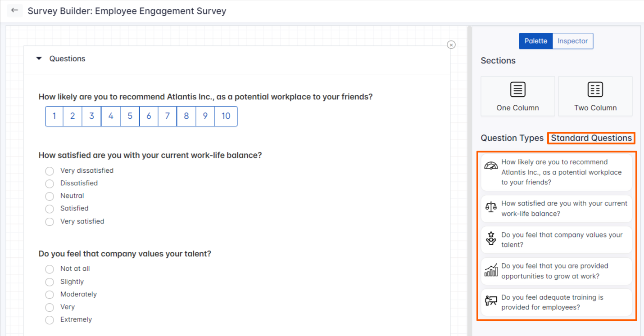Select rating 10 on the recommendation scale
The image size is (644, 336).
[226, 116]
